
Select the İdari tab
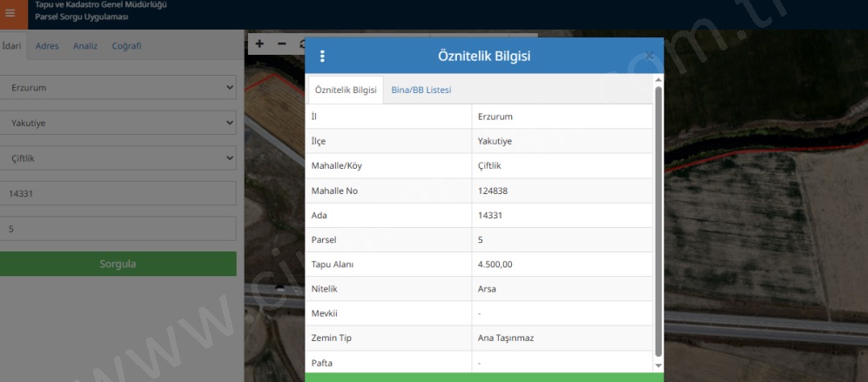[12, 46]
